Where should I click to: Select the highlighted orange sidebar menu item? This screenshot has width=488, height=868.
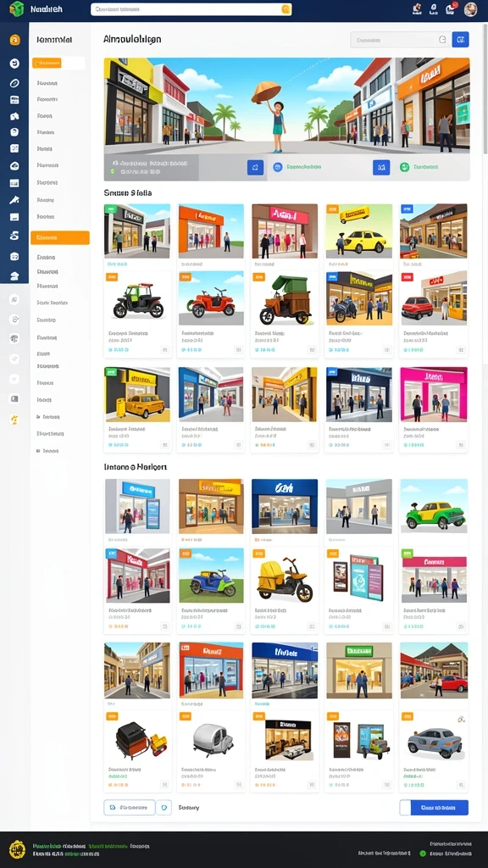point(60,237)
